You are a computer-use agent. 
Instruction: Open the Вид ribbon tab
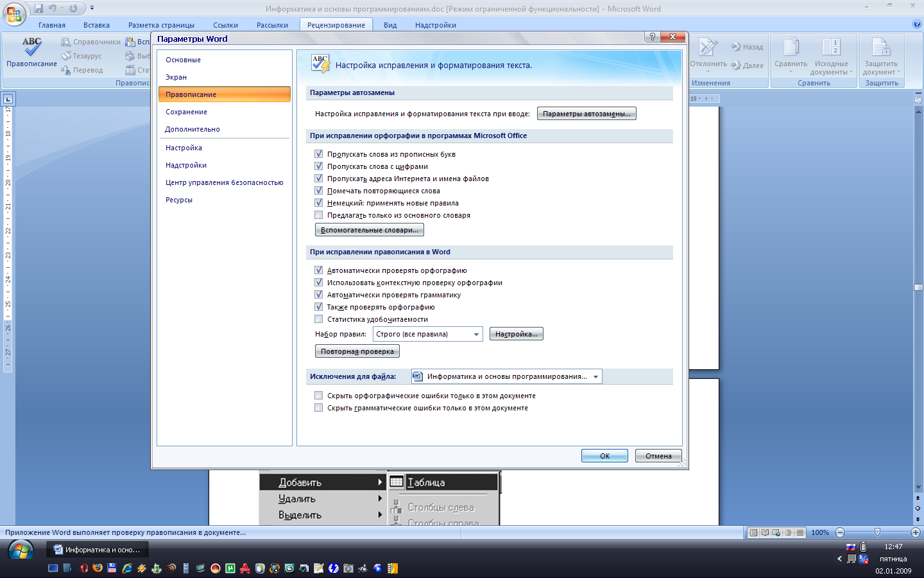click(390, 25)
